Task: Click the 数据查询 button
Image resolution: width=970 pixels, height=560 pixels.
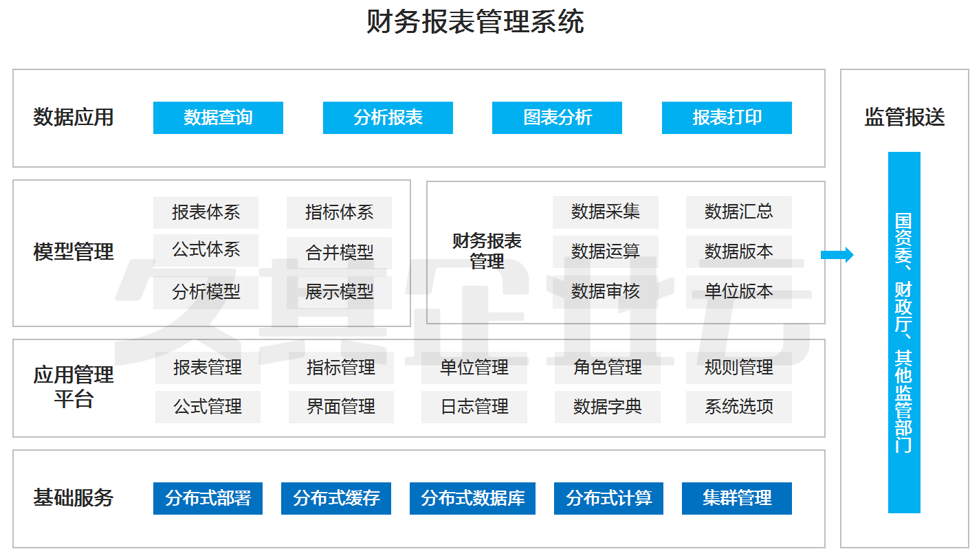Action: tap(218, 117)
